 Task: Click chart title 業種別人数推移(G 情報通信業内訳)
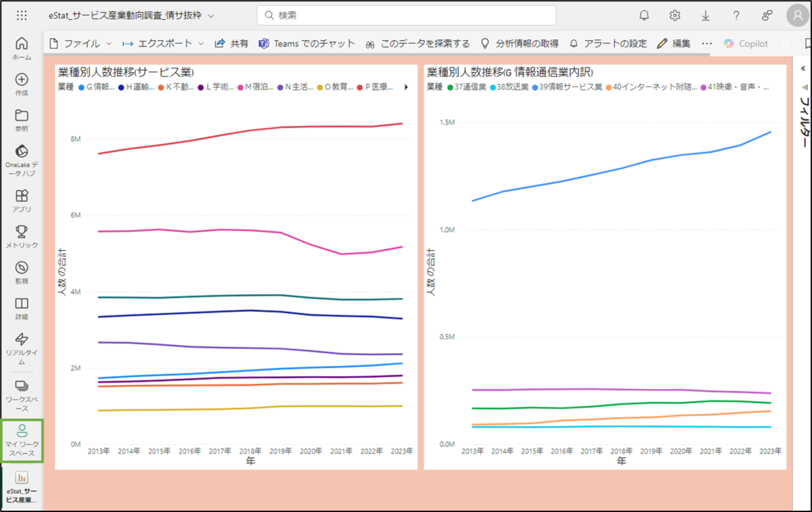[x=511, y=72]
